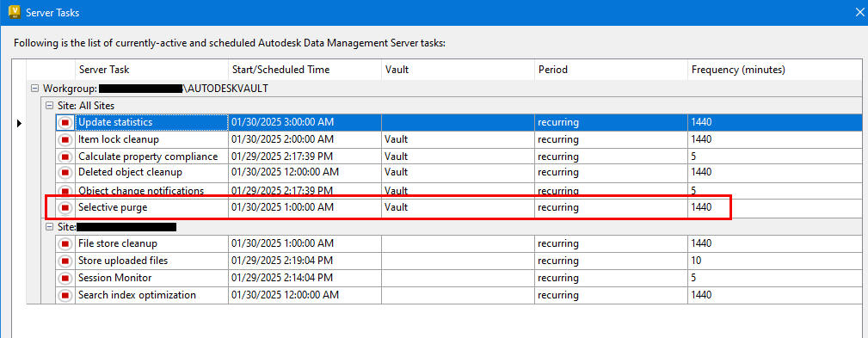Click the red stop icon for Update statistics

(65, 122)
